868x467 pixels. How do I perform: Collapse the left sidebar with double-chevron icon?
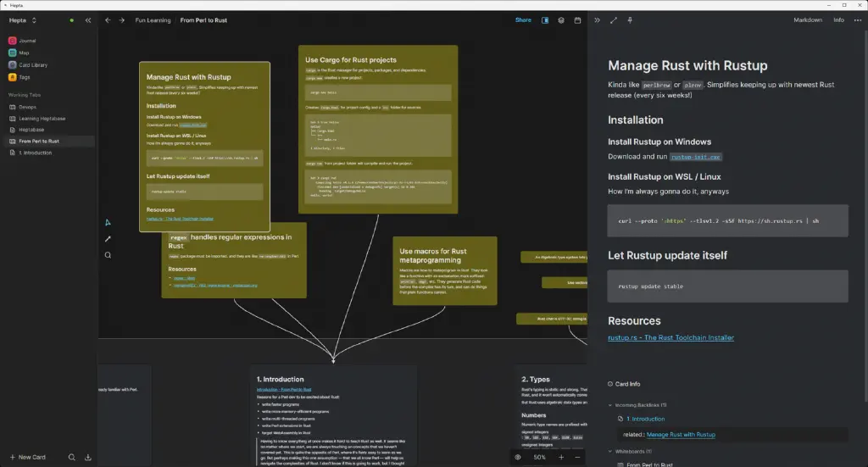click(x=88, y=20)
